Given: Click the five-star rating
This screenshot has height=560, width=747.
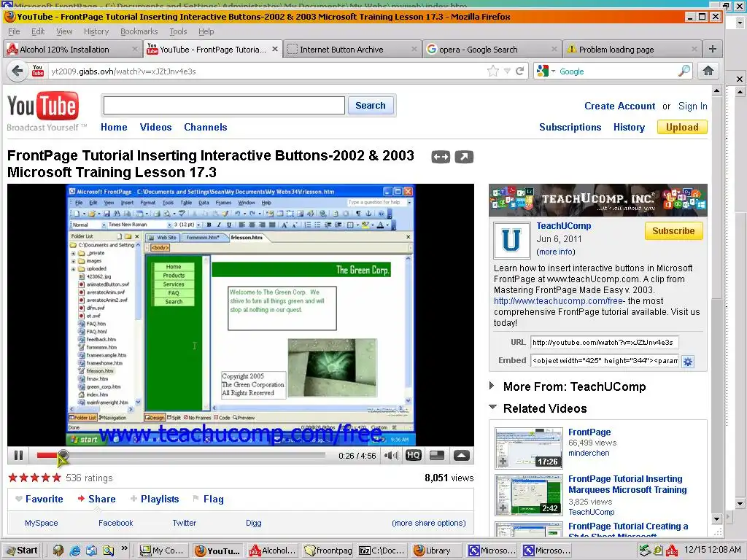Looking at the screenshot, I should [x=35, y=478].
